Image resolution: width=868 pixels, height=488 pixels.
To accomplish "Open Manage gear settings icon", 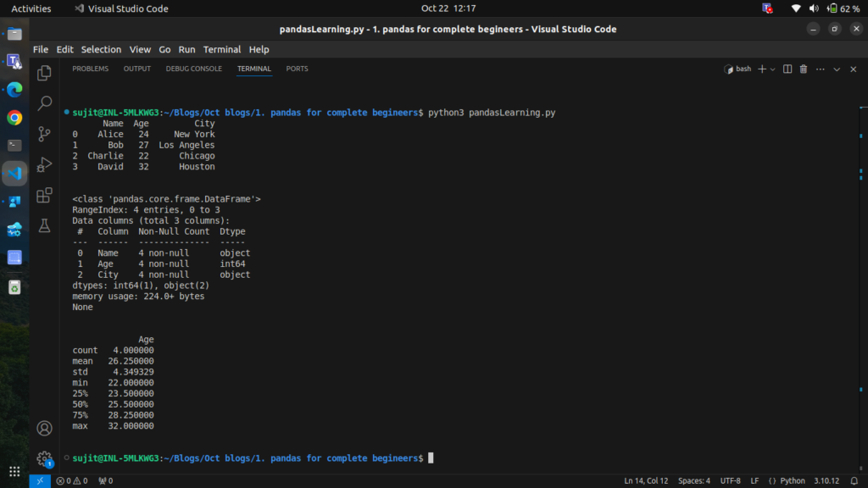I will pos(44,458).
